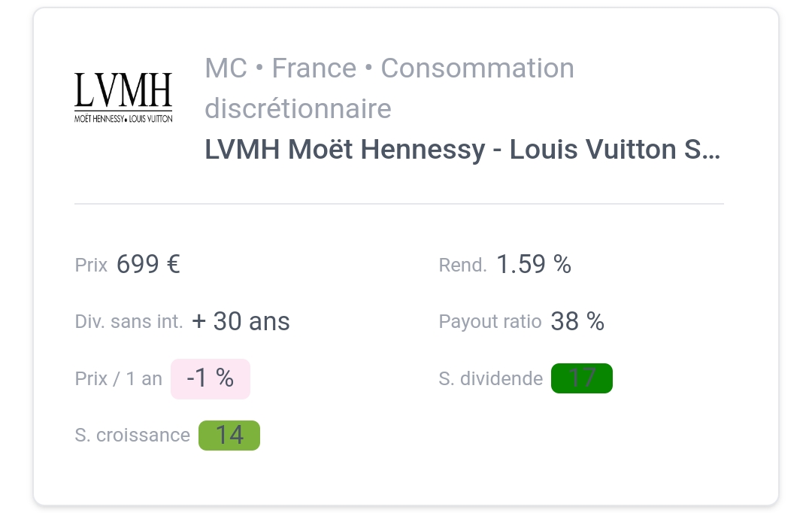Select the growth score badge 14
The image size is (812, 513).
pos(229,436)
